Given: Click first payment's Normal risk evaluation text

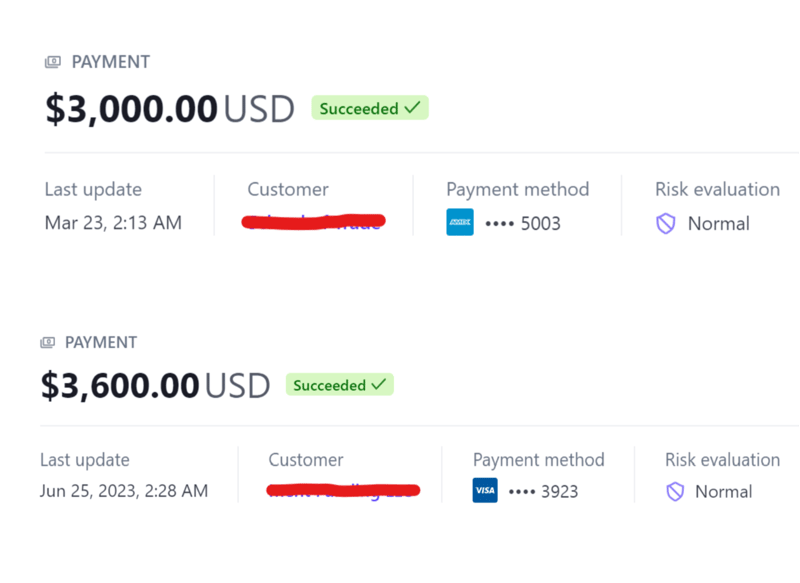Looking at the screenshot, I should (718, 224).
